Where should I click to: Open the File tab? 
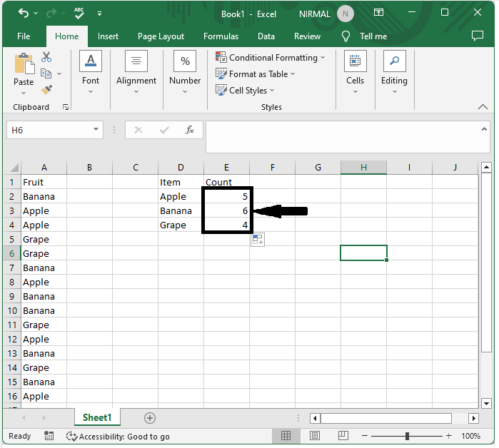[24, 36]
